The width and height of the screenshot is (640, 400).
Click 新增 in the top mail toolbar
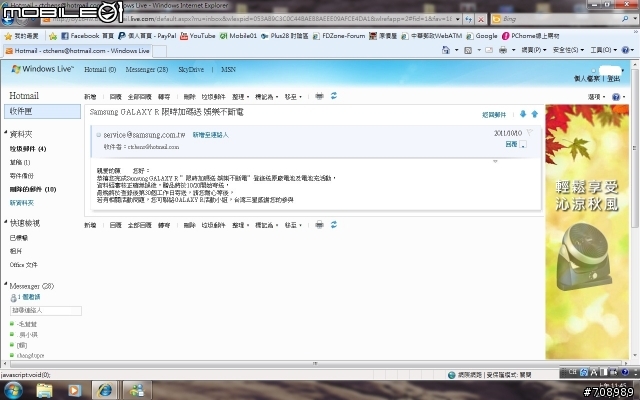coord(90,97)
